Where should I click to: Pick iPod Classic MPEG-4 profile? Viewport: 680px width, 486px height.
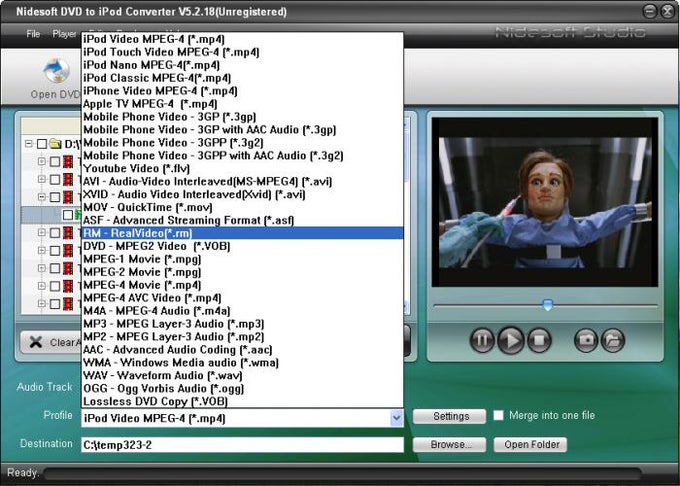(x=242, y=78)
